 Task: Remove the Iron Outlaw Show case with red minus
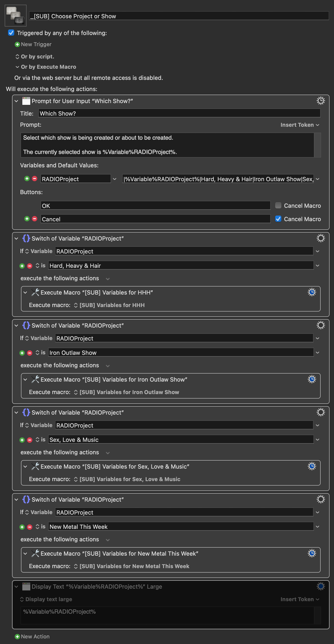click(30, 353)
